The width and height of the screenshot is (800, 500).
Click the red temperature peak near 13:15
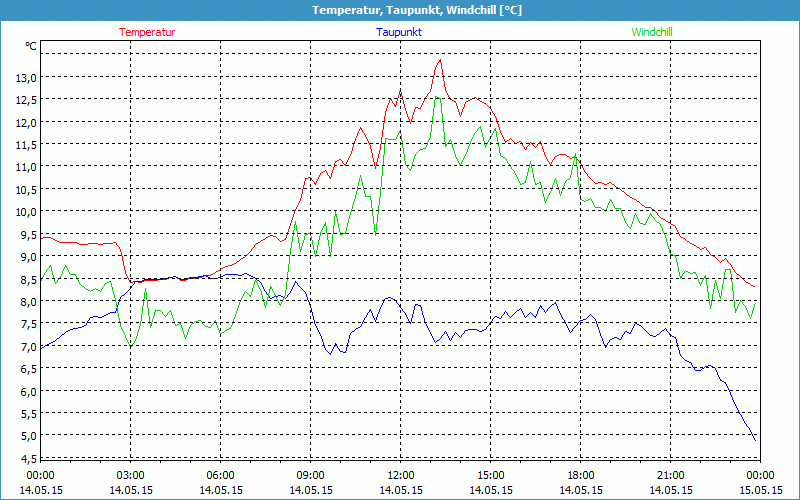coord(440,60)
